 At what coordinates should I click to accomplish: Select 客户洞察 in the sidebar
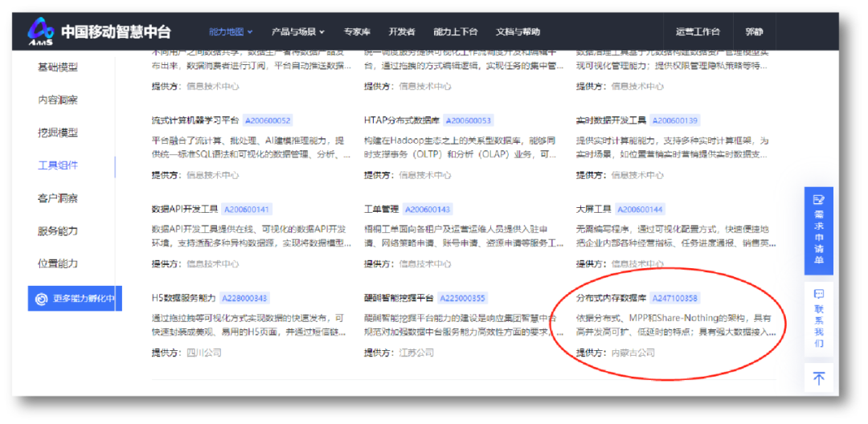coord(58,198)
